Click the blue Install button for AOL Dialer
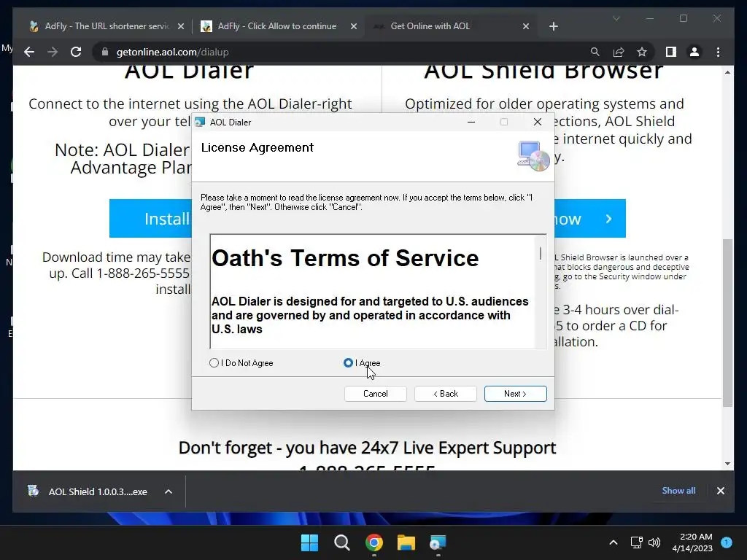 coord(150,219)
